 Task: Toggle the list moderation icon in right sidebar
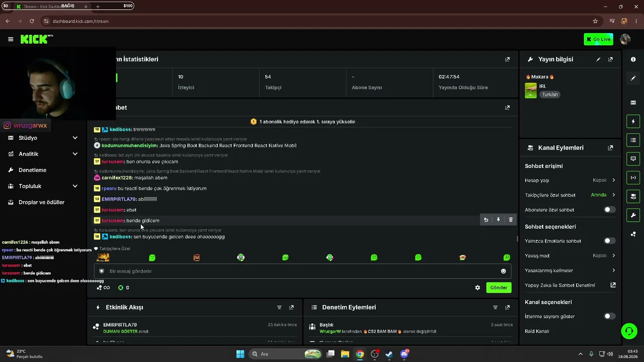point(633,140)
